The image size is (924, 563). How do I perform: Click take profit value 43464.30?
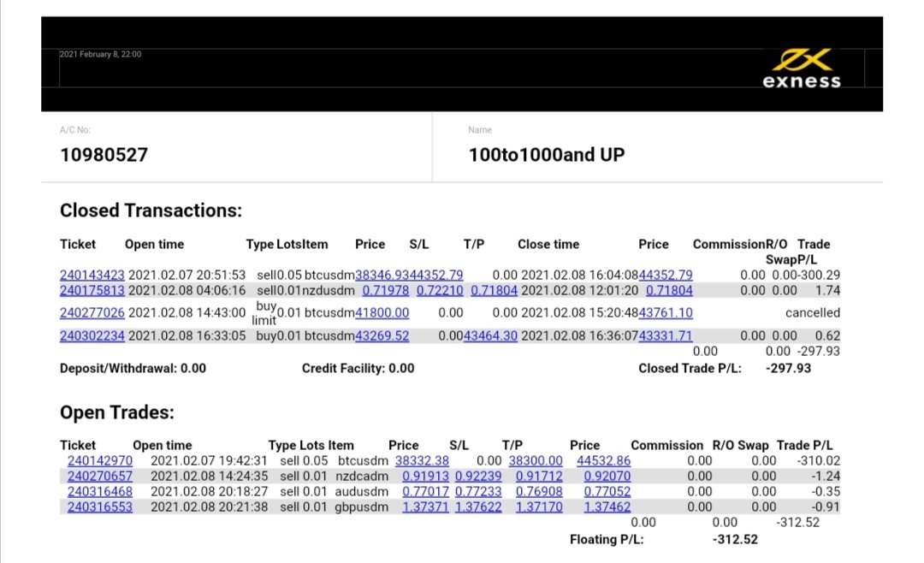490,335
